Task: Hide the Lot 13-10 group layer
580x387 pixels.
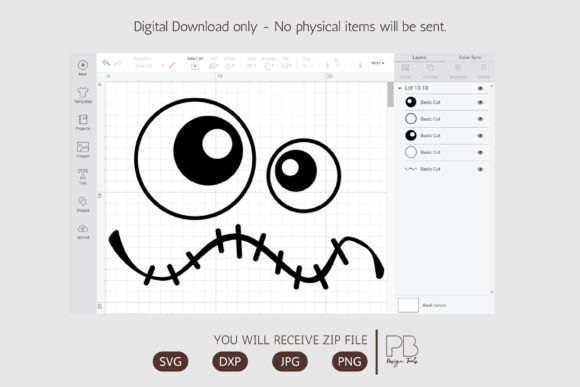Action: (480, 88)
